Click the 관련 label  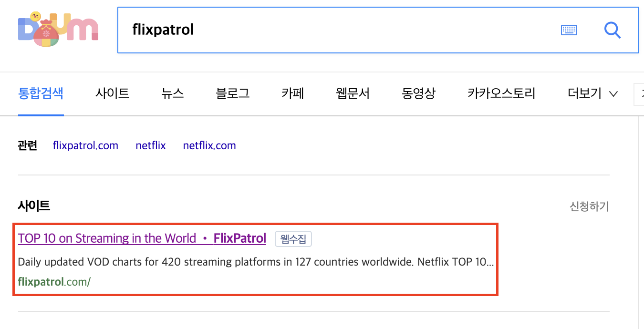(28, 145)
